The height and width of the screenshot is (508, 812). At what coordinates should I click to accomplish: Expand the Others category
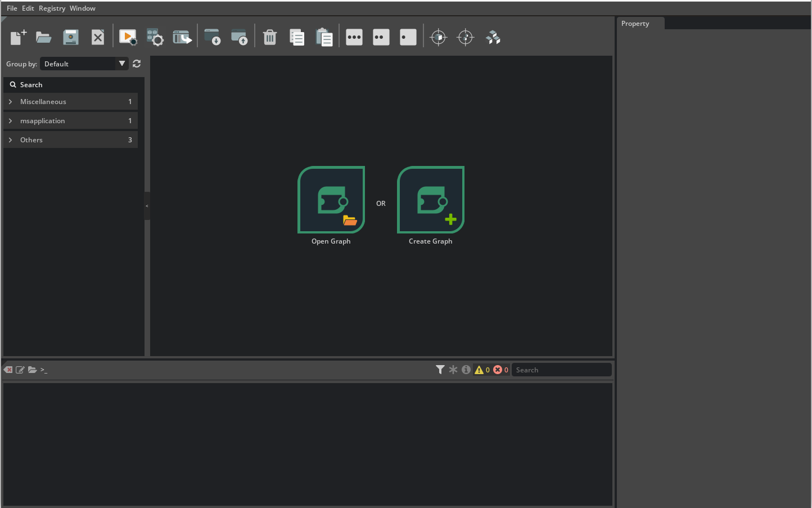pyautogui.click(x=70, y=140)
